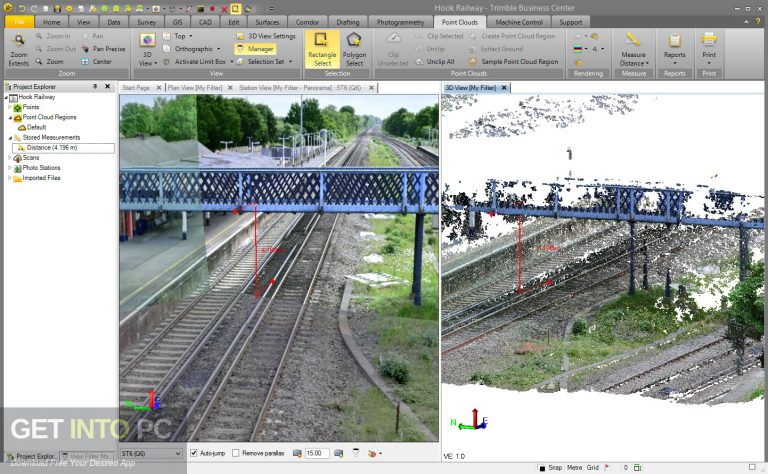Click the 15.00 value input field
Screen dimensions: 768x474
[x=316, y=453]
